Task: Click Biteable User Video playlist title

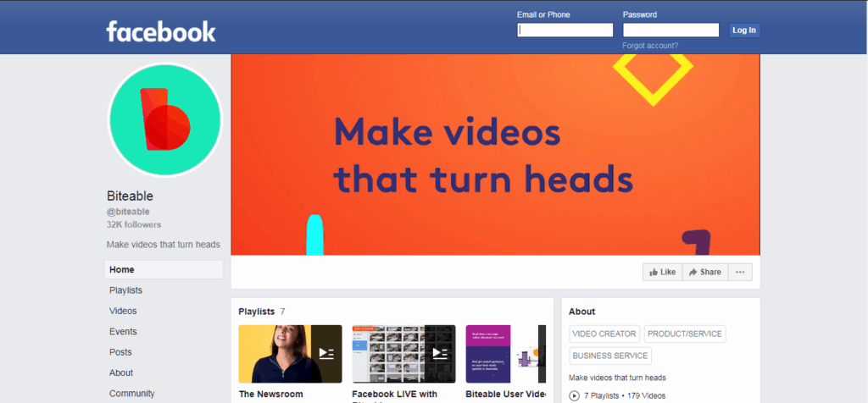Action: [506, 395]
